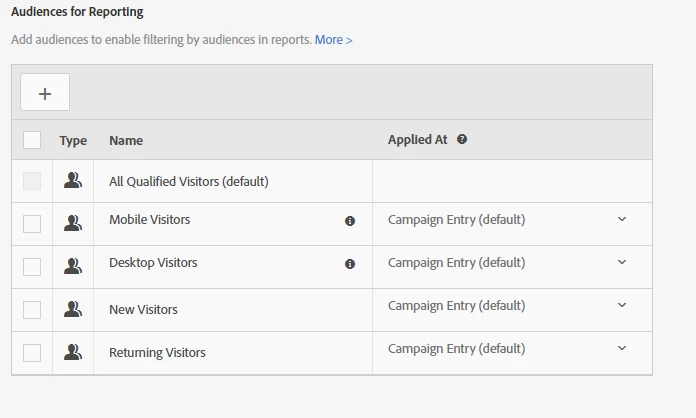
Task: Click the plus icon to add audience
Action: [x=45, y=93]
